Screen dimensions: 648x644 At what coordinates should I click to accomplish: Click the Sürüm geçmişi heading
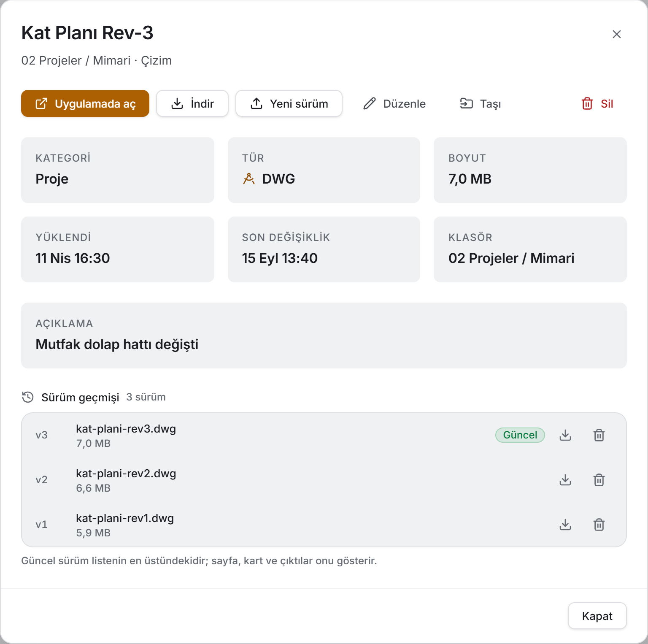(80, 398)
